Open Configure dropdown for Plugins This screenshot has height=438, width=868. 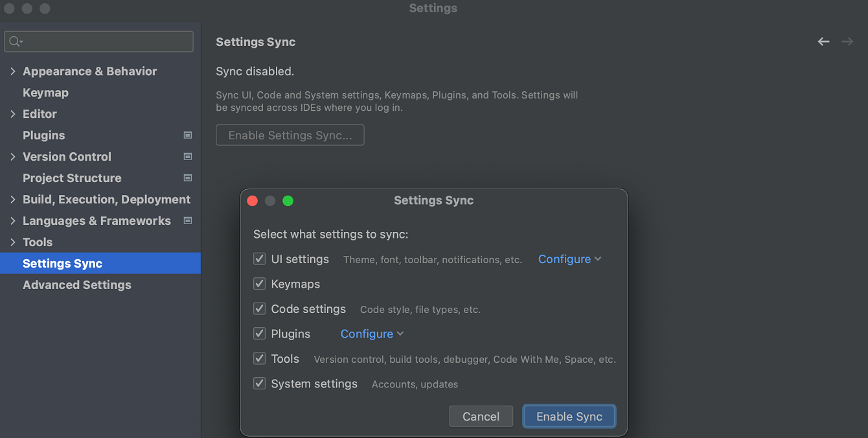372,334
